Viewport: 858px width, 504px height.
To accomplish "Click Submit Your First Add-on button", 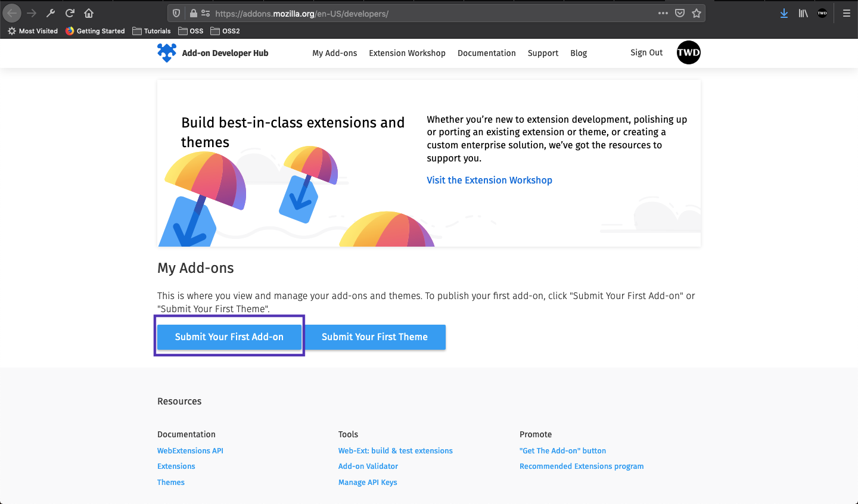I will point(229,337).
